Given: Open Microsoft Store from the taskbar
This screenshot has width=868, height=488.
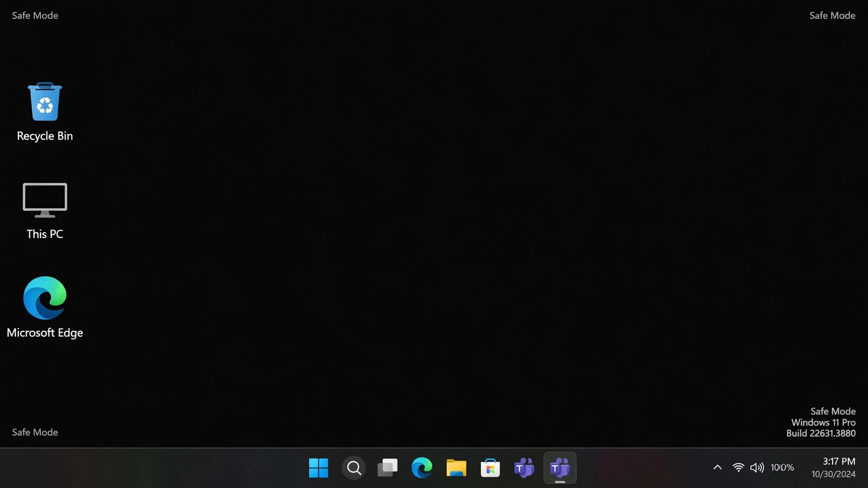Looking at the screenshot, I should 490,467.
